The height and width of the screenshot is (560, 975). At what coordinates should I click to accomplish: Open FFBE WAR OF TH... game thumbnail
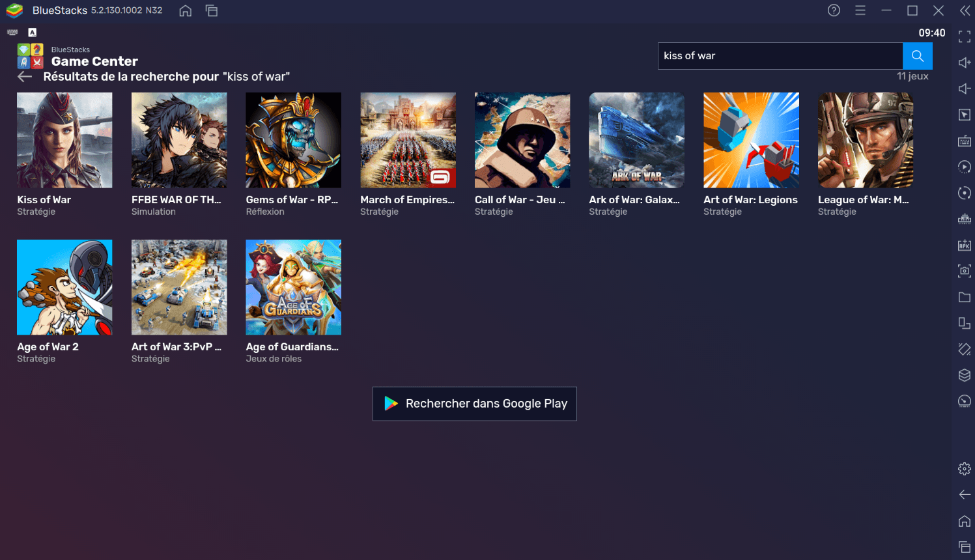pos(179,140)
